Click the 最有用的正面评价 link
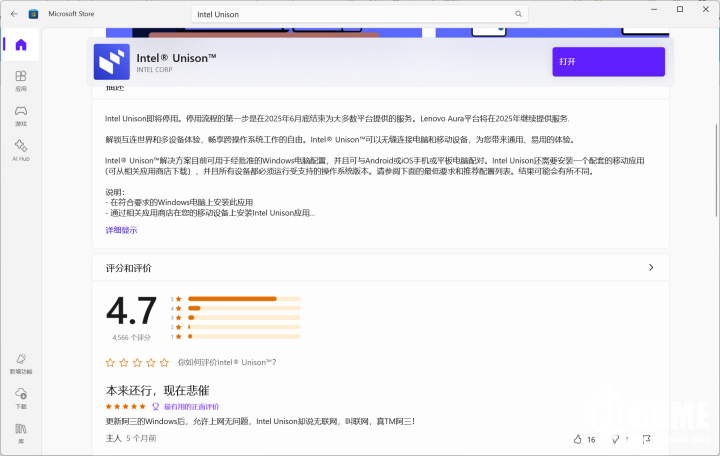 click(191, 406)
